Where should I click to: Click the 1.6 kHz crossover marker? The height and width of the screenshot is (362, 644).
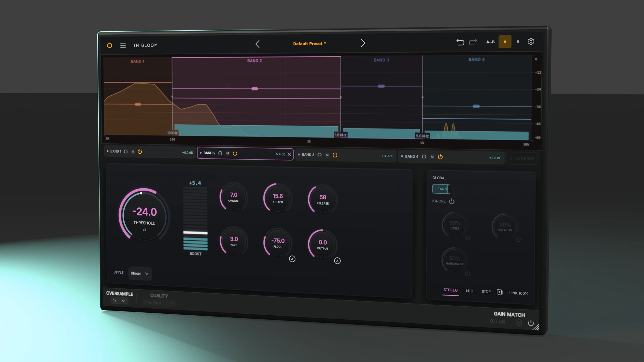[x=341, y=135]
